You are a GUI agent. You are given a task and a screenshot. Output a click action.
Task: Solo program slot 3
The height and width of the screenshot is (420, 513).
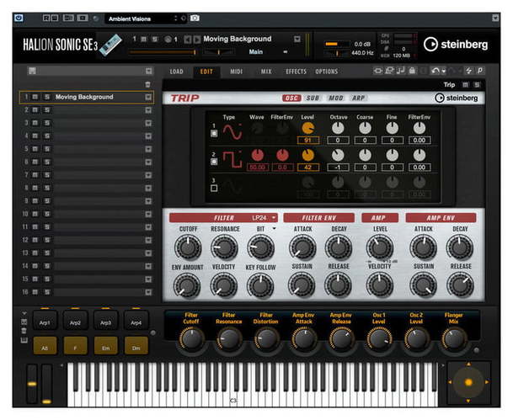click(47, 123)
